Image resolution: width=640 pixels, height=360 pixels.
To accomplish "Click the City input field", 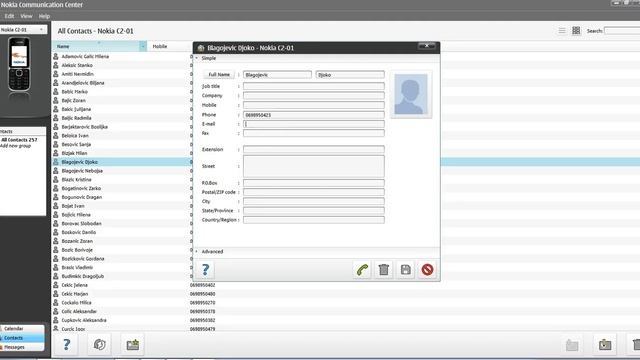I will pyautogui.click(x=313, y=201).
